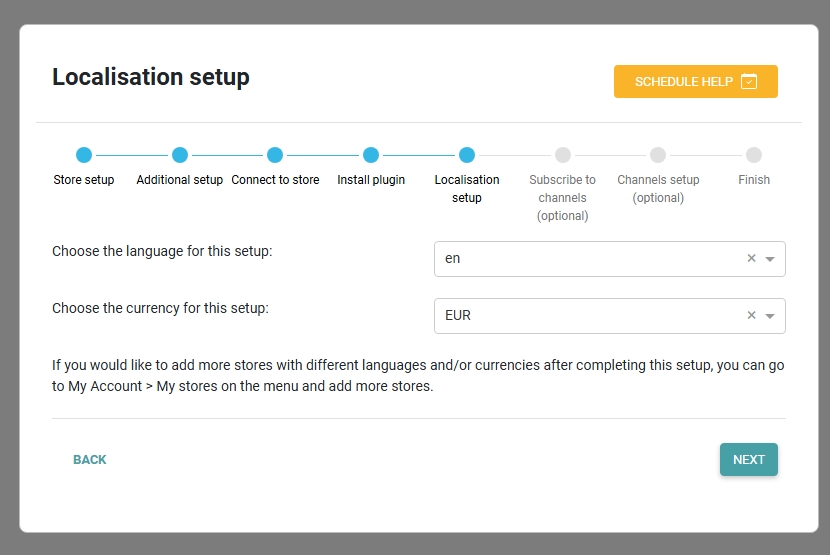Click the Subscribe to channels step circle
Image resolution: width=830 pixels, height=555 pixels.
tap(563, 155)
